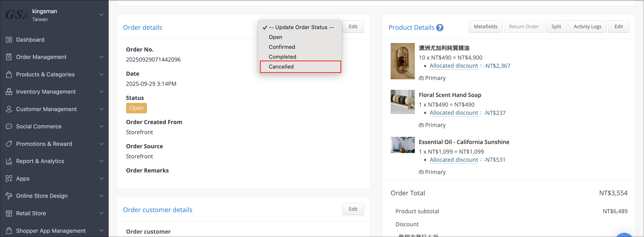Click the 澳洲尤加利純質精油 product title
644x237 pixels.
[444, 48]
